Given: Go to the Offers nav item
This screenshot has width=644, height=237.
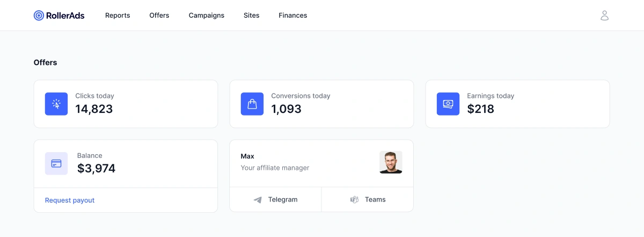Looking at the screenshot, I should (x=159, y=16).
